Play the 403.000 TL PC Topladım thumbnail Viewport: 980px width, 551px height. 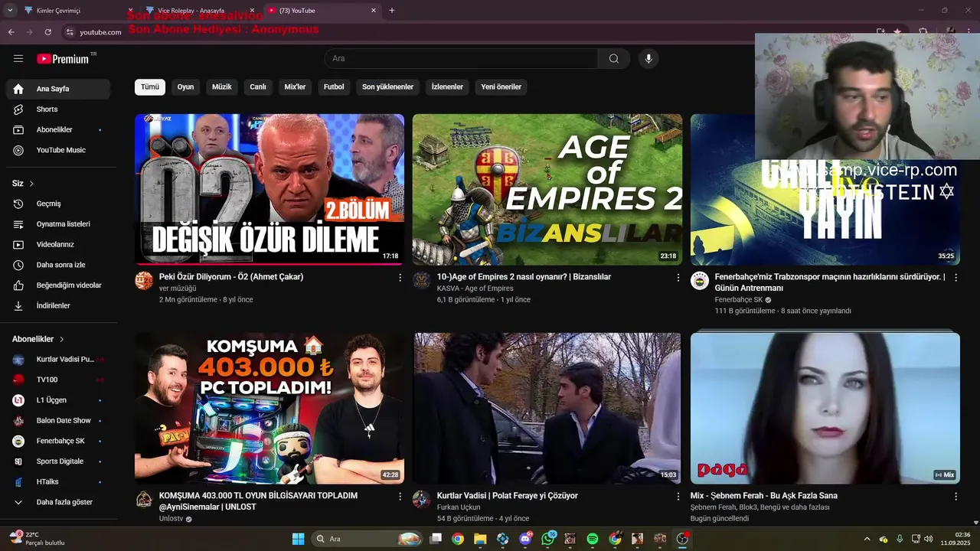[x=269, y=409]
